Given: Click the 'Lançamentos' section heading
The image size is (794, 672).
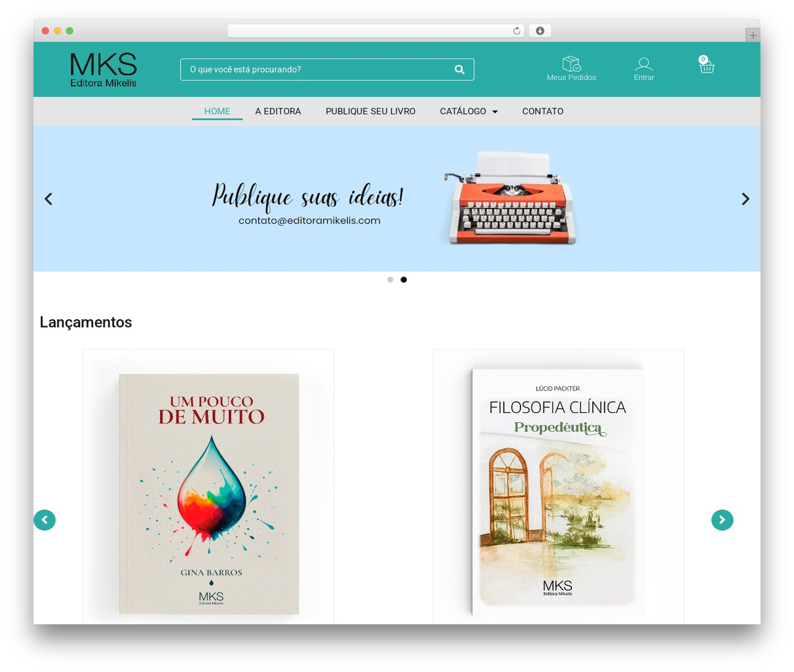Looking at the screenshot, I should [x=86, y=322].
